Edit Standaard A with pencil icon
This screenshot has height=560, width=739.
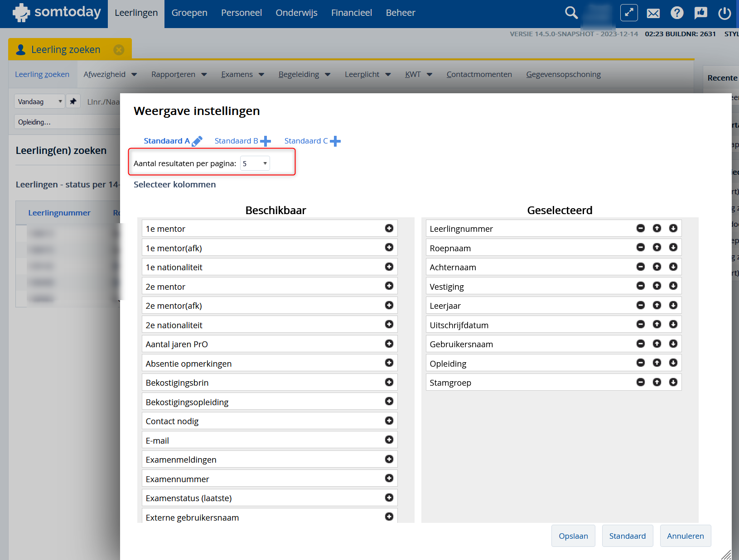click(x=197, y=141)
